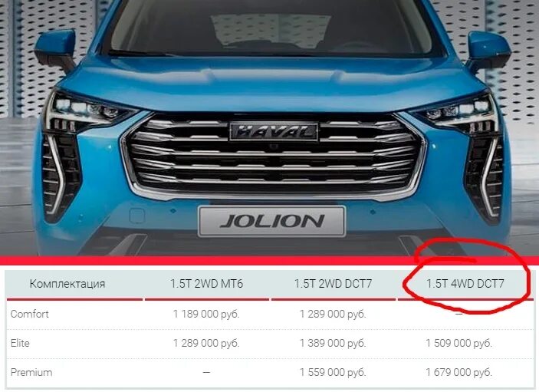Click the Premium 2WD DCT7 price 1 559 000 руб.
Screen dimensions: 539x392
pyautogui.click(x=333, y=372)
